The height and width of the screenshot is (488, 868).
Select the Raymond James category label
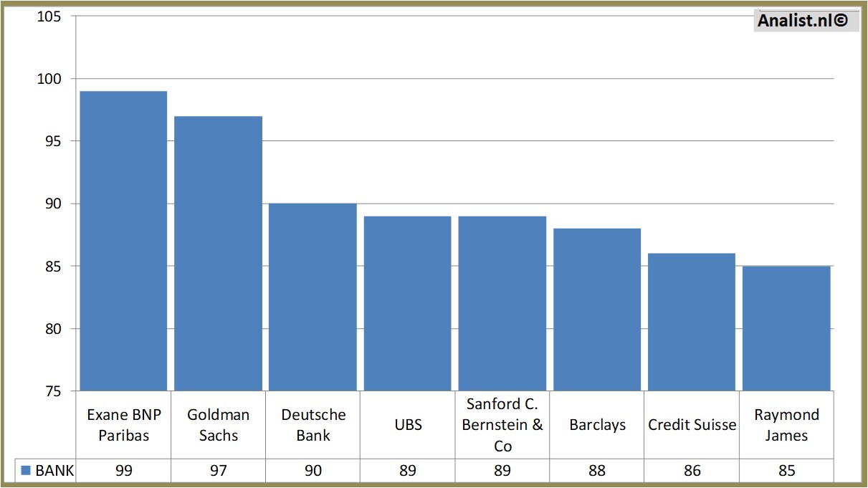(x=786, y=425)
